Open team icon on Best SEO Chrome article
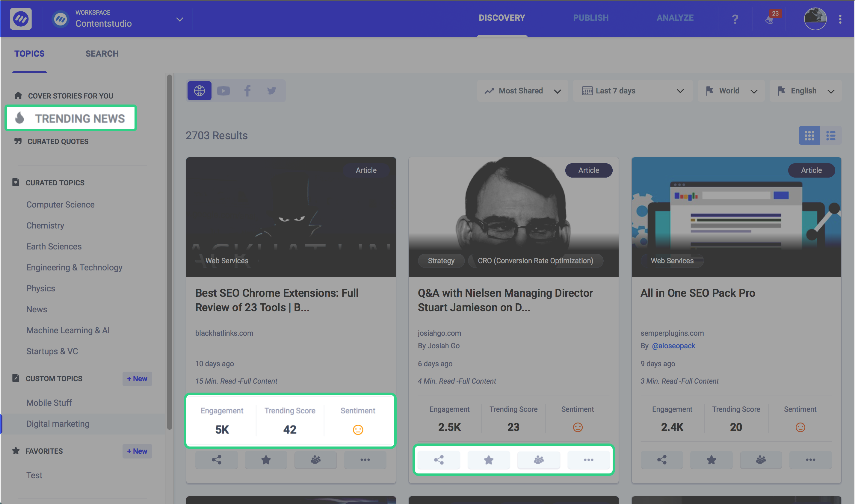Image resolution: width=855 pixels, height=504 pixels. [x=315, y=460]
